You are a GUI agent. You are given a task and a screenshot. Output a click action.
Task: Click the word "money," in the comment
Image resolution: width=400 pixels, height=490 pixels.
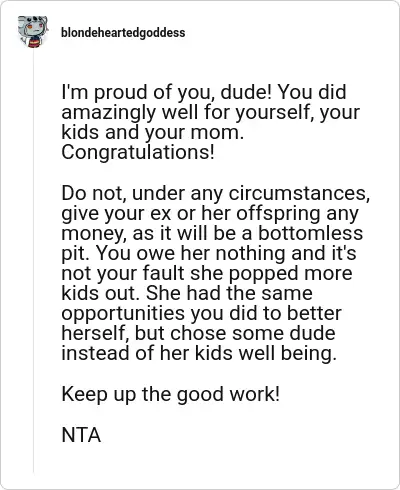click(x=94, y=234)
